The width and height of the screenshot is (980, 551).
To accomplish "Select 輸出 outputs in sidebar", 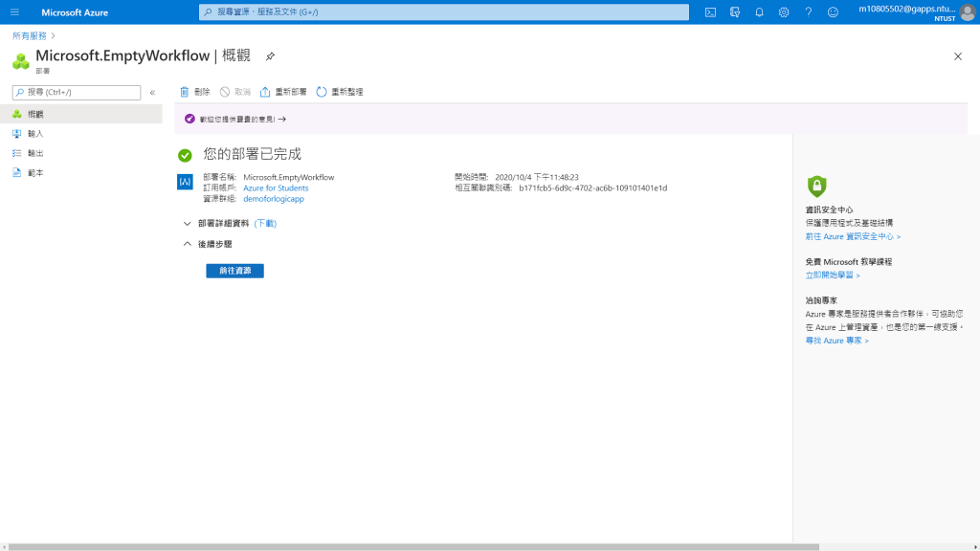I will point(81,153).
